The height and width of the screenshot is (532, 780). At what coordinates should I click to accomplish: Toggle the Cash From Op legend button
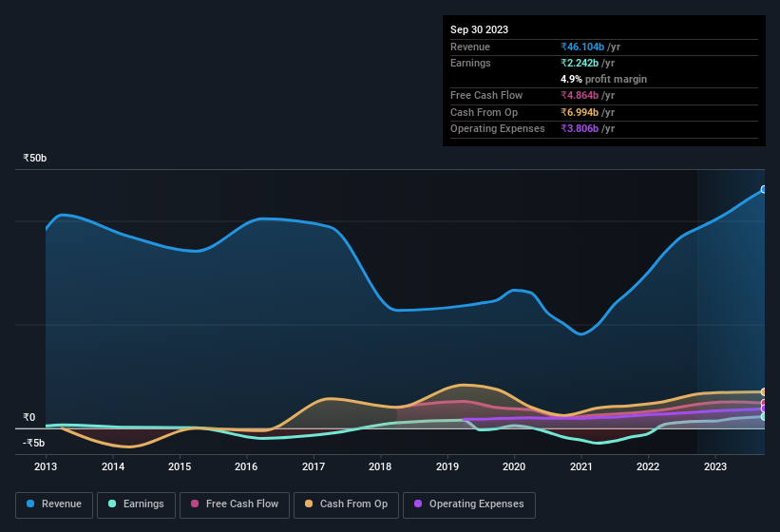[x=346, y=504]
